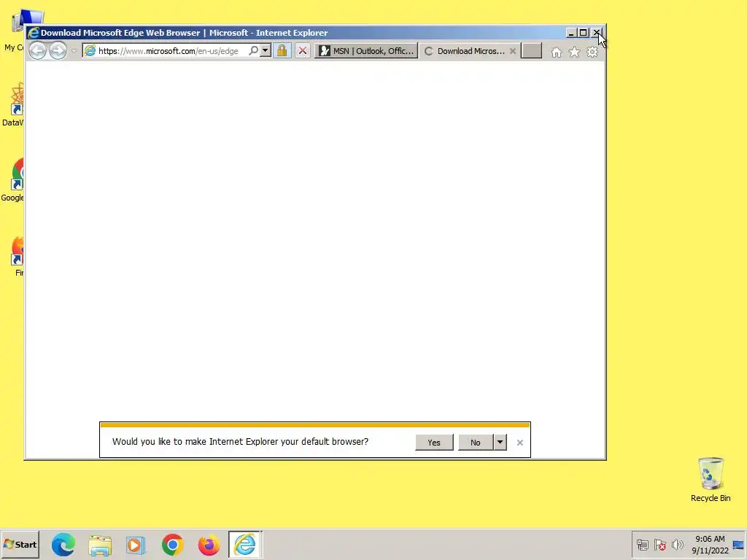Click the network tray icon

643,544
